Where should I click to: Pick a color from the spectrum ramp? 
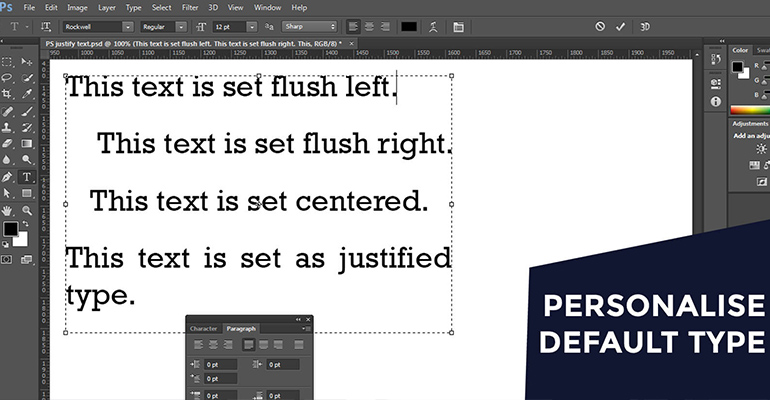pyautogui.click(x=750, y=110)
